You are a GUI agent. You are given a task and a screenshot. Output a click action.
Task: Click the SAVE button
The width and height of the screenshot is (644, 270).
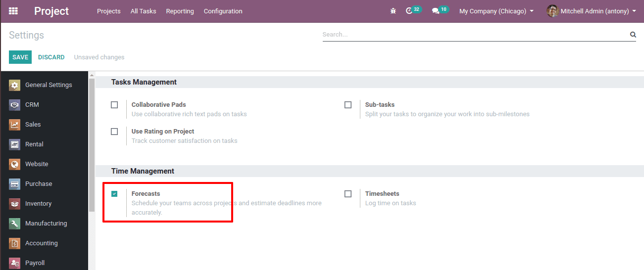tap(20, 57)
